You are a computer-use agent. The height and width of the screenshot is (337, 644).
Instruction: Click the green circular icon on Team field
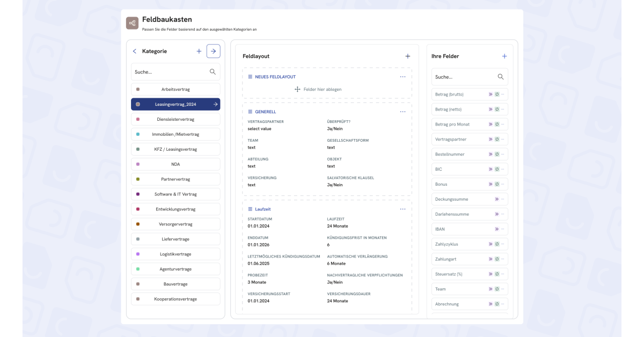(497, 289)
